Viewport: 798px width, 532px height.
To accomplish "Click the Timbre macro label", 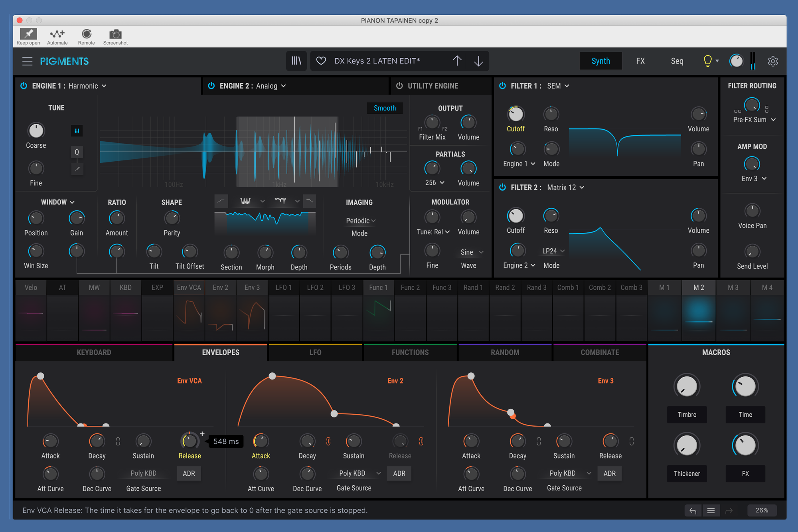I will point(687,415).
